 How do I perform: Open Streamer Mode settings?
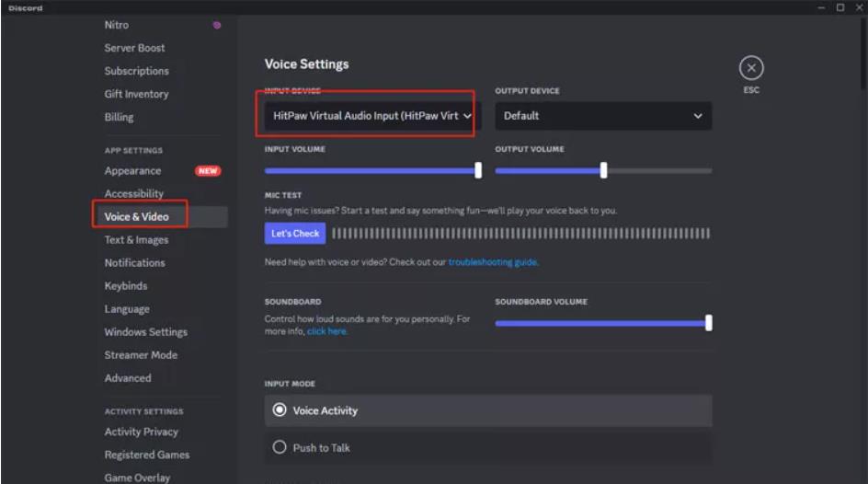tap(141, 355)
